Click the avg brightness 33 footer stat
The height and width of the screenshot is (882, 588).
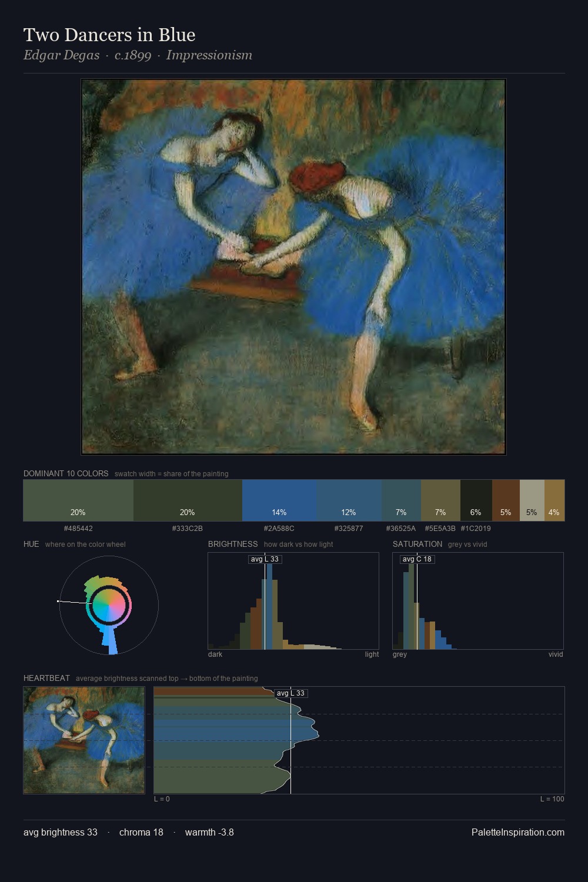point(61,832)
